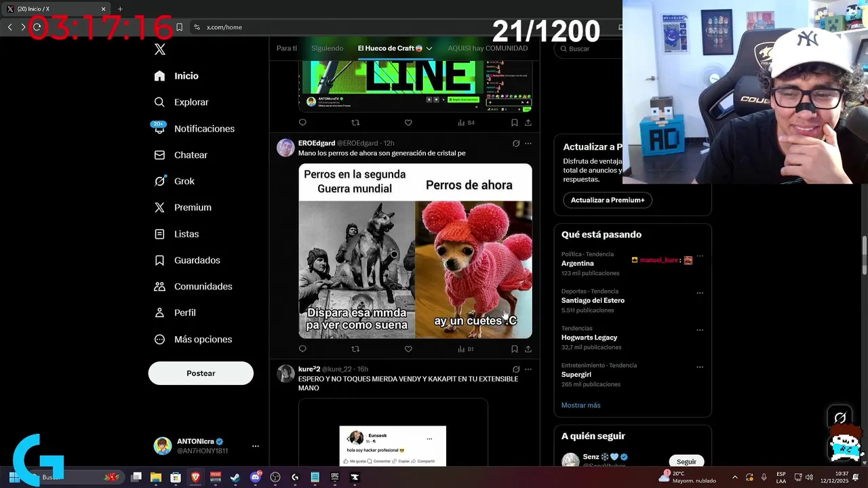868x488 pixels.
Task: Open options for Supergirl trend
Action: 700,367
